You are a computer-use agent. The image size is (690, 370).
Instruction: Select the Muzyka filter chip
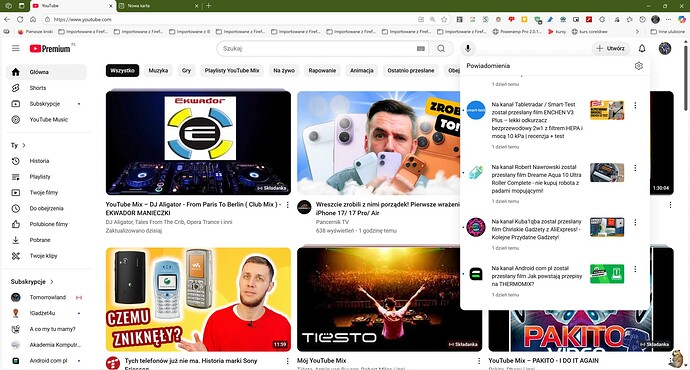click(158, 70)
